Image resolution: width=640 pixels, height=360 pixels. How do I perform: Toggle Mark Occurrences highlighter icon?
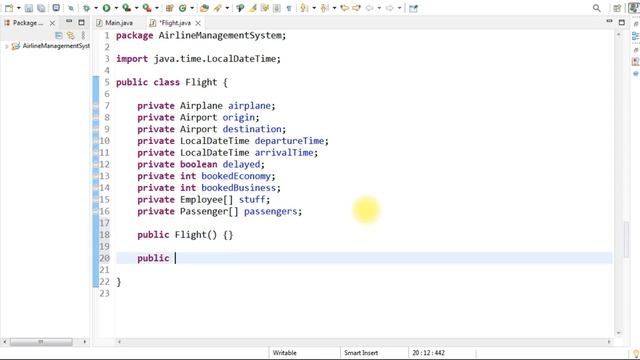click(252, 8)
